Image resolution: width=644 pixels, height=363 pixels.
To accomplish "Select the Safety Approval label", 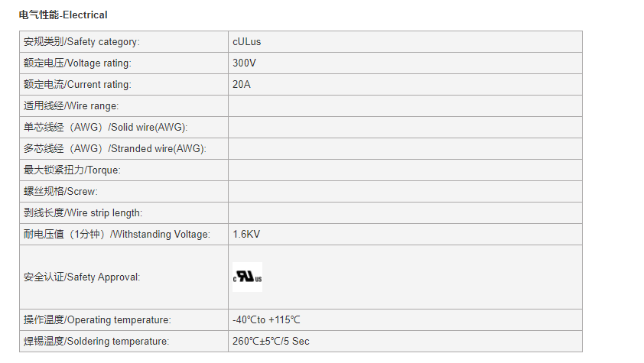I will pyautogui.click(x=82, y=277).
